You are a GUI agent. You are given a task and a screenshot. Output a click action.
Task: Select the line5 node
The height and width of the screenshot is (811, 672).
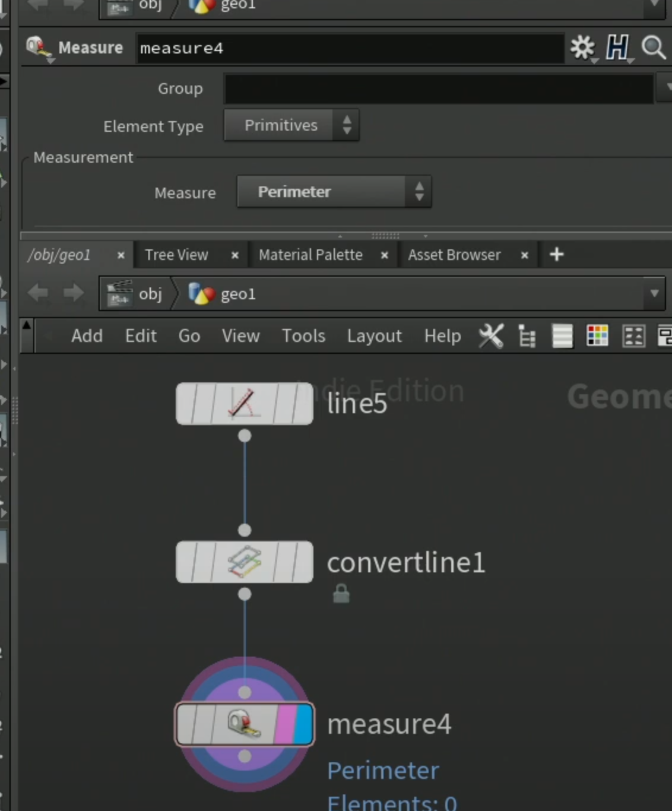coord(245,404)
